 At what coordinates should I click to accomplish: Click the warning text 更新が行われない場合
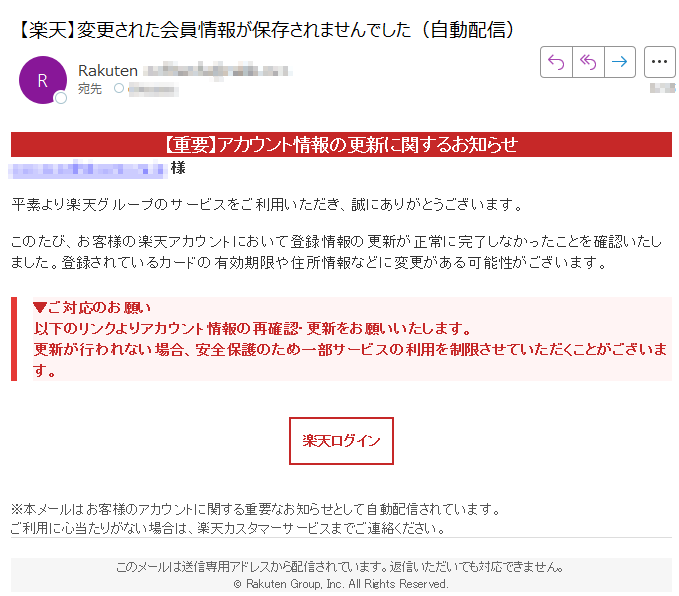click(x=350, y=360)
